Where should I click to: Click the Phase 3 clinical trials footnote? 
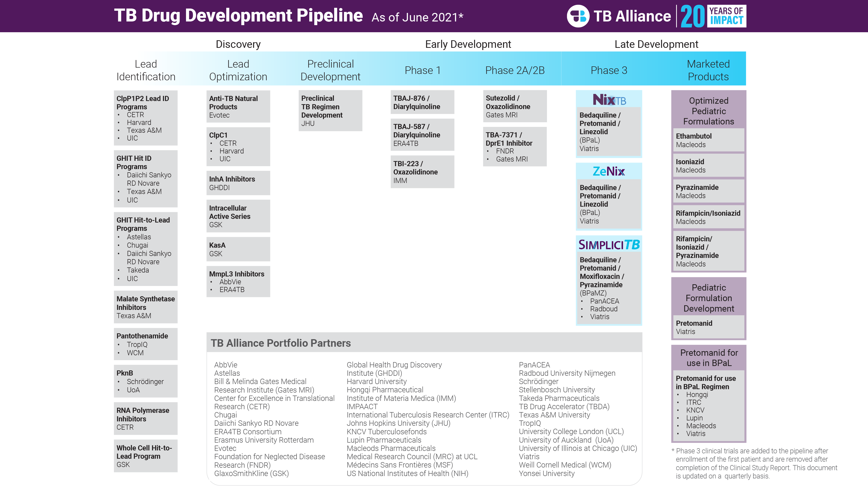[x=754, y=463]
